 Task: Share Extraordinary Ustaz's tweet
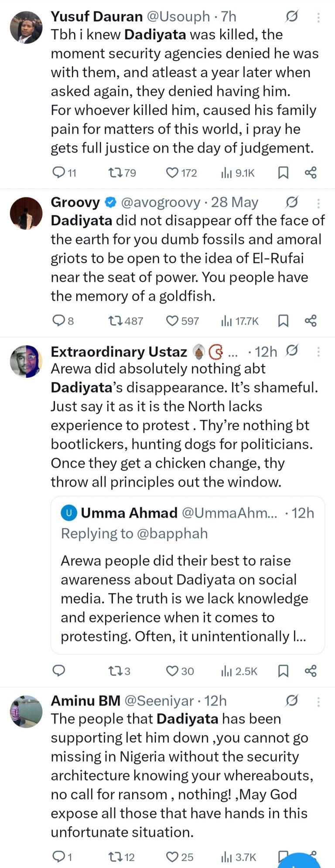[311, 671]
